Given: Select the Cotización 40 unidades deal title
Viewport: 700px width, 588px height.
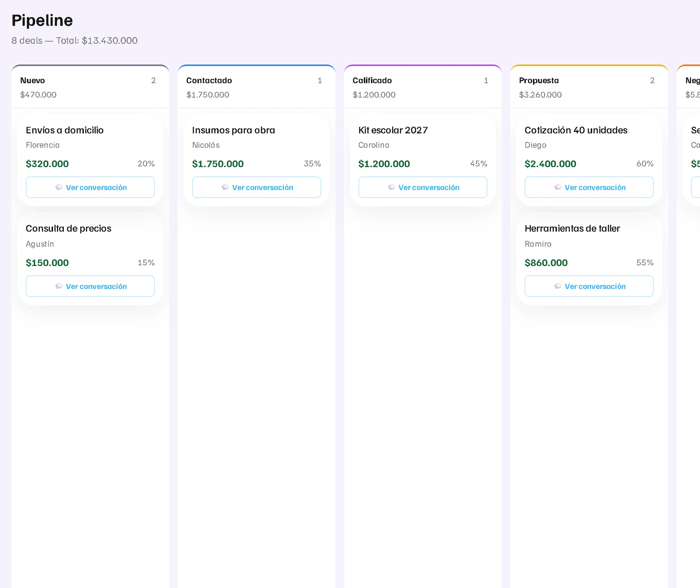Looking at the screenshot, I should click(x=576, y=130).
